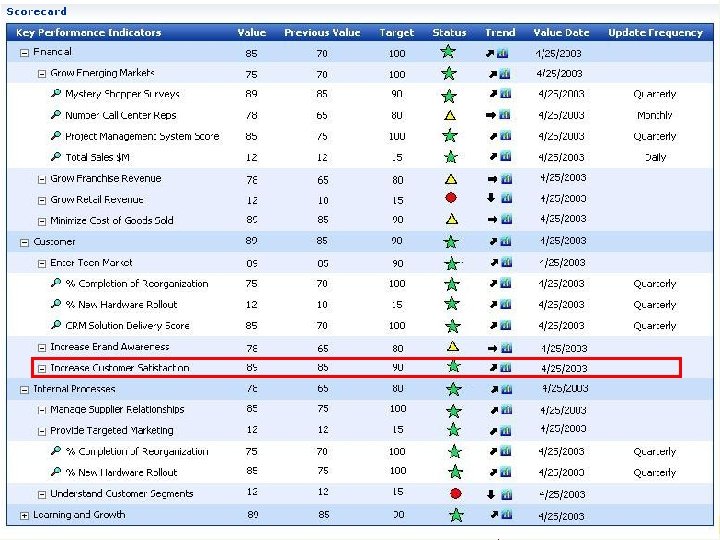
Task: Expand Increase Customer Satisfaction objective
Action: [x=42, y=369]
